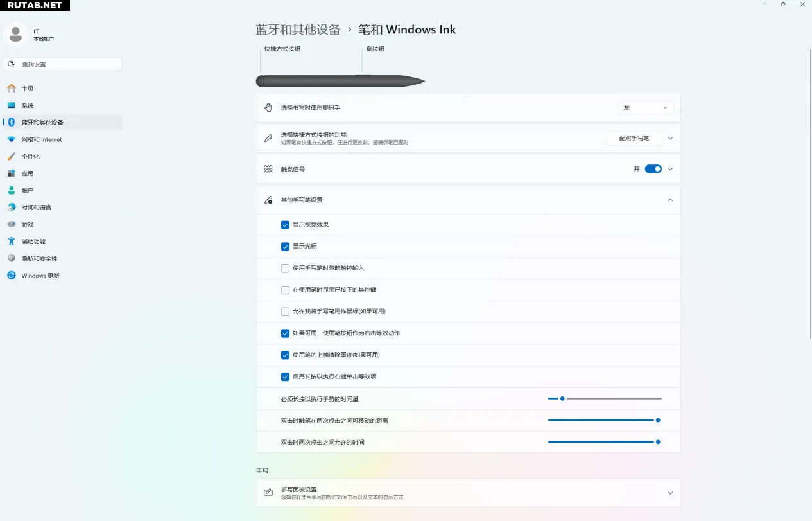This screenshot has width=812, height=521.
Task: Click the 隐私和安全性 shield icon
Action: pyautogui.click(x=12, y=258)
